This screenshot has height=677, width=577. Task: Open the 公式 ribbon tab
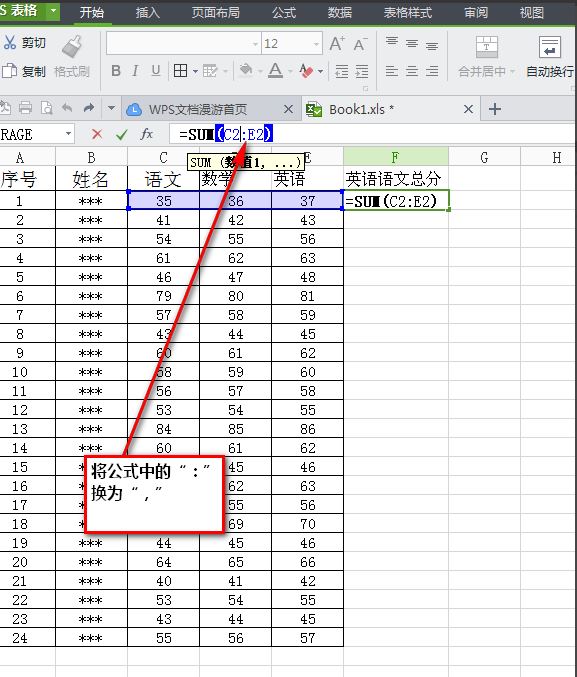tap(284, 12)
